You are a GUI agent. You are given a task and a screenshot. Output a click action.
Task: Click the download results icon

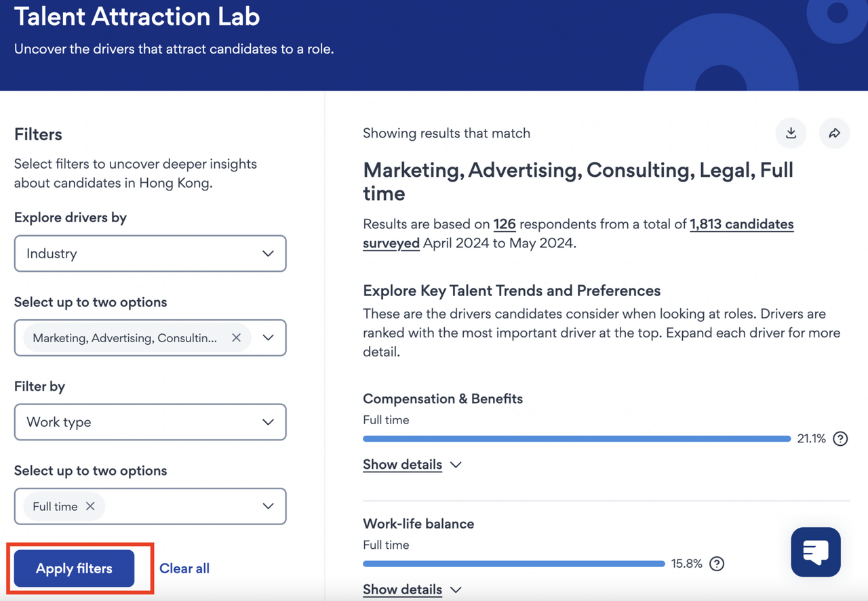(791, 133)
